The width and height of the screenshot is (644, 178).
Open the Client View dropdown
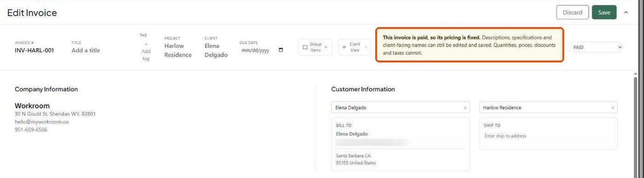click(x=355, y=47)
